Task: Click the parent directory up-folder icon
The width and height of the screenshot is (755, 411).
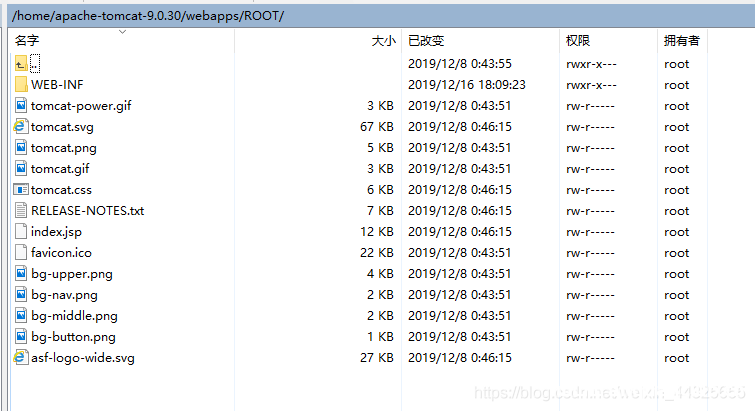Action: coord(21,64)
